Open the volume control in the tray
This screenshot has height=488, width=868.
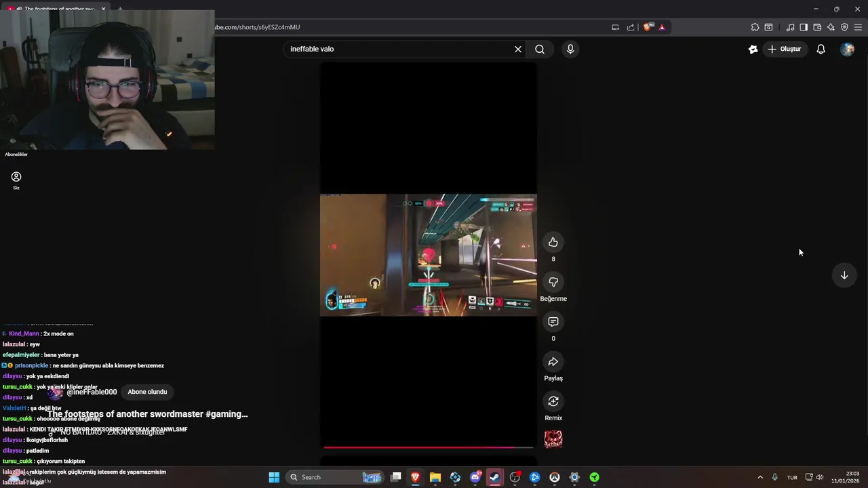pos(820,477)
